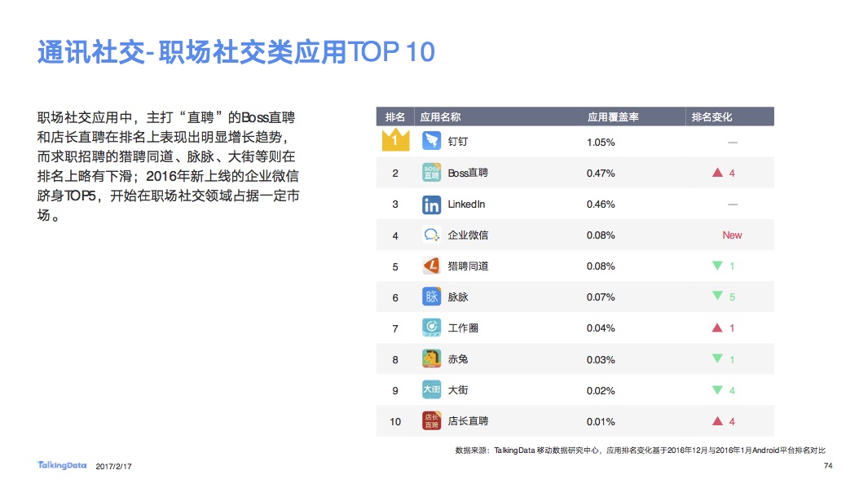Click the red up arrow in 工作圈 row
Image resolution: width=868 pixels, height=488 pixels.
pyautogui.click(x=717, y=328)
